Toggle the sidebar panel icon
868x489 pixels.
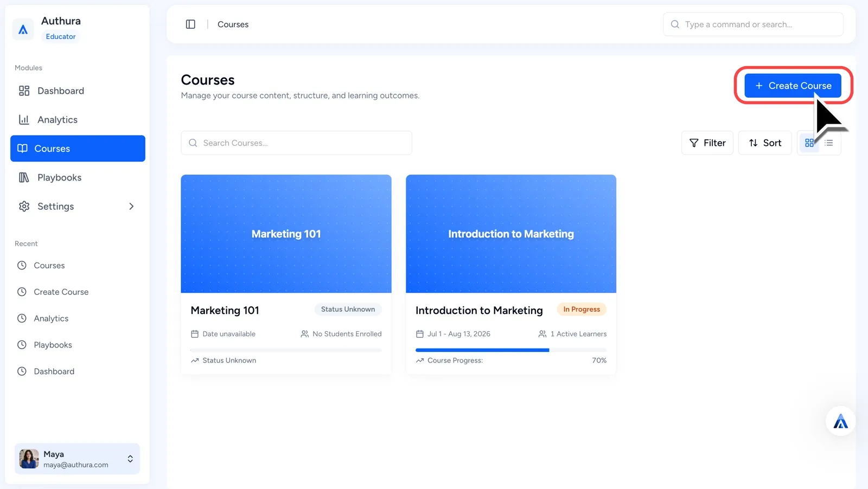[190, 24]
